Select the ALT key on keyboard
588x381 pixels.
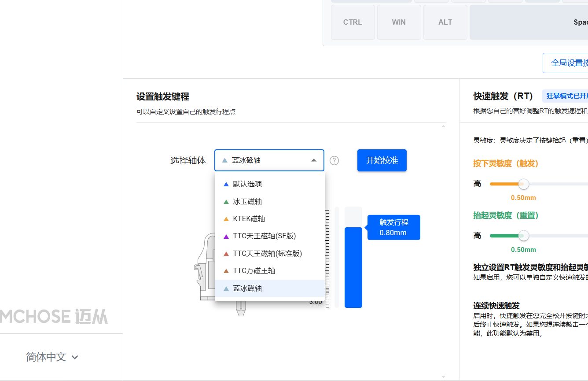445,22
